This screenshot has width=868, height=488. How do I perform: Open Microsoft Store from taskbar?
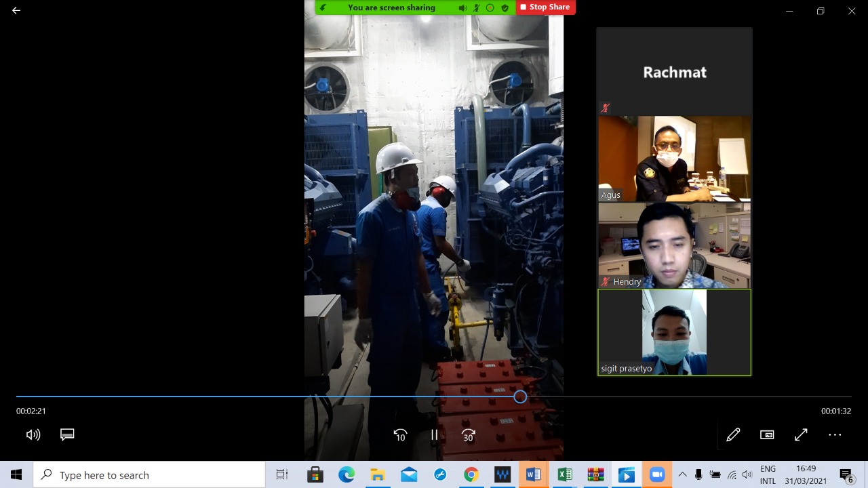[315, 475]
